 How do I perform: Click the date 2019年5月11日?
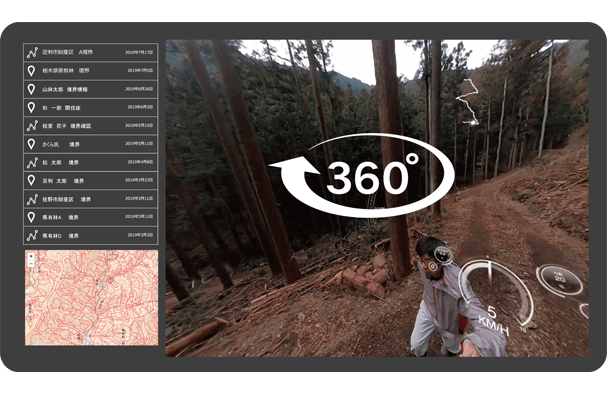(139, 144)
